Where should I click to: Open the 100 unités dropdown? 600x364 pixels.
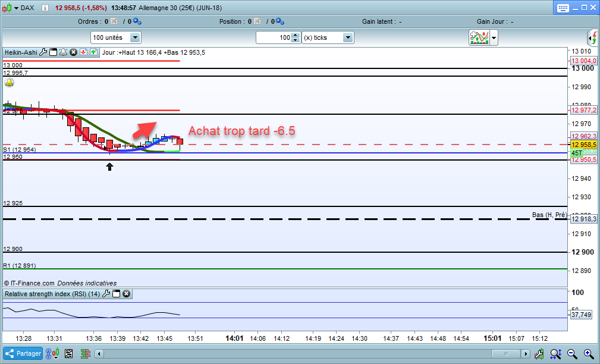[x=134, y=37]
